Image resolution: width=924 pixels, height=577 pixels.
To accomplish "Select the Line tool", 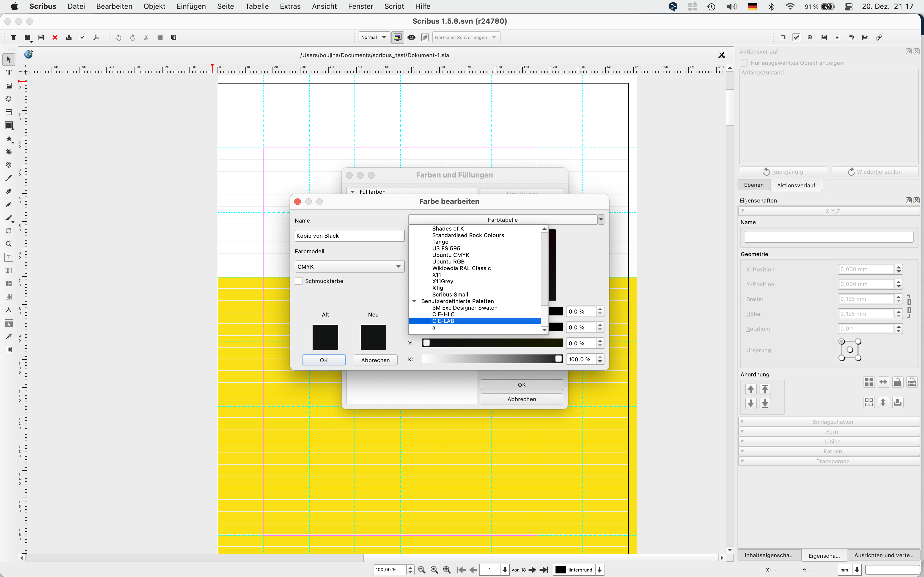I will [x=9, y=178].
